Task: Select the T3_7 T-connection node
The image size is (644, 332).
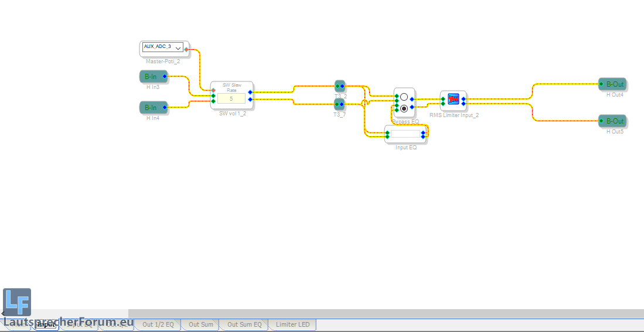Action: 340,104
